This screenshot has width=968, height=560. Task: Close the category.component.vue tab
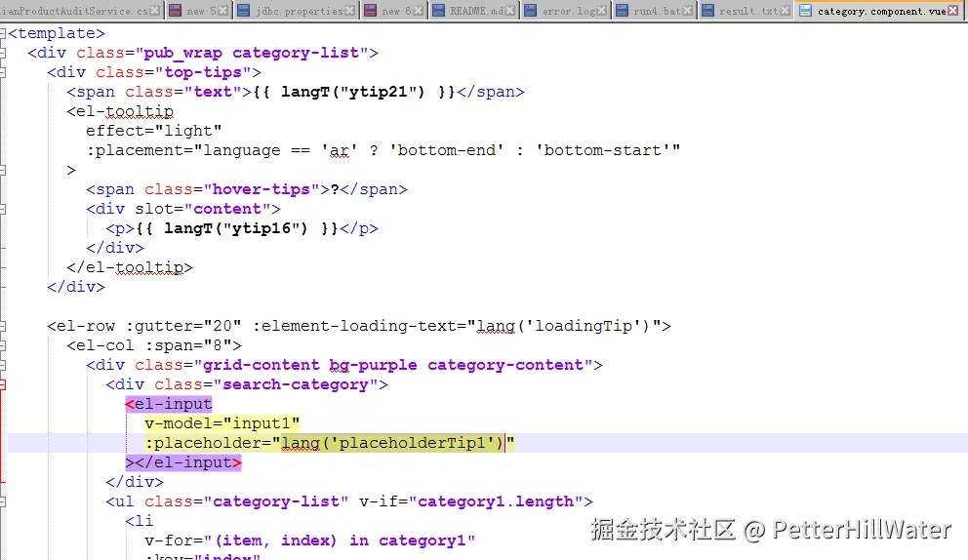(953, 11)
